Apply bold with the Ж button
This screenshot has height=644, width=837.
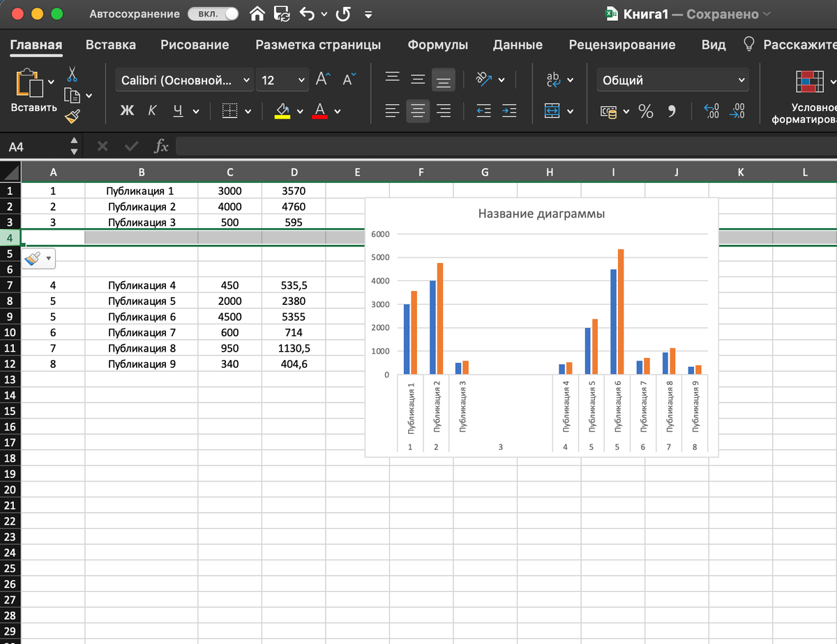click(127, 111)
